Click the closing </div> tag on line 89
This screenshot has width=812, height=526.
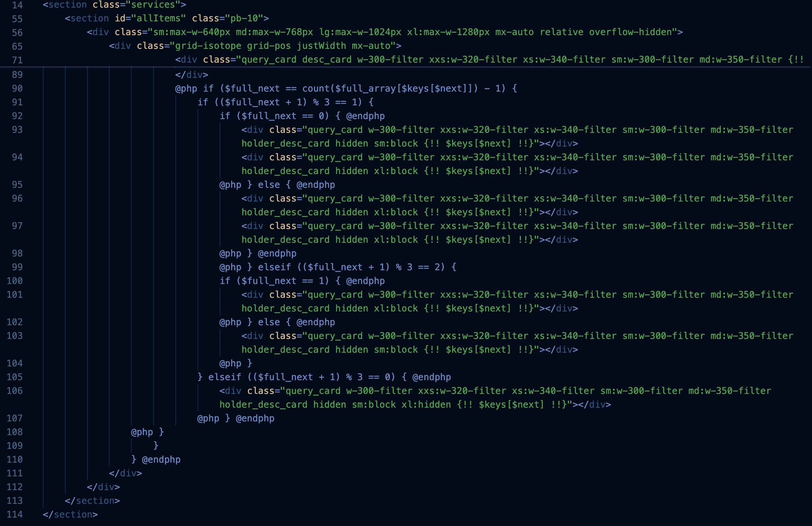point(191,75)
